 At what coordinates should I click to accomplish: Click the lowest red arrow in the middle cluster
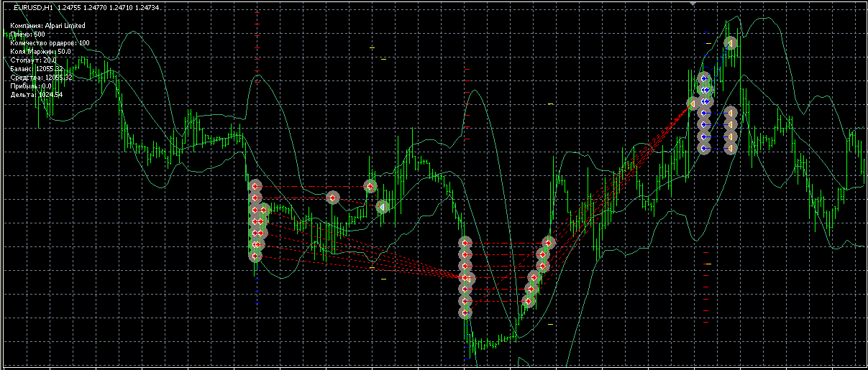coord(465,313)
